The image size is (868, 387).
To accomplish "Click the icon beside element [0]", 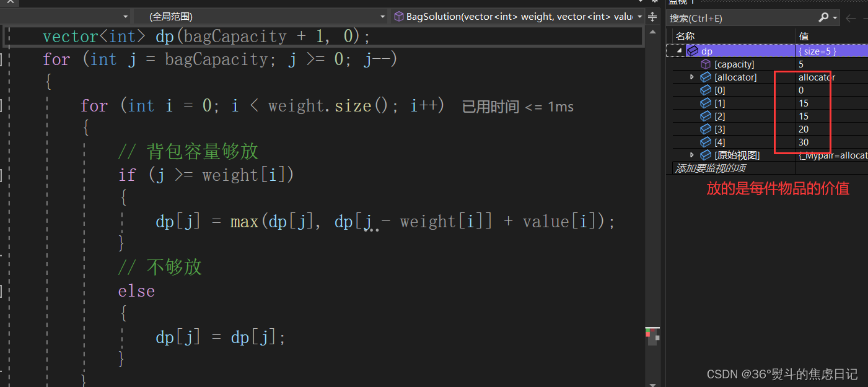I will 706,90.
